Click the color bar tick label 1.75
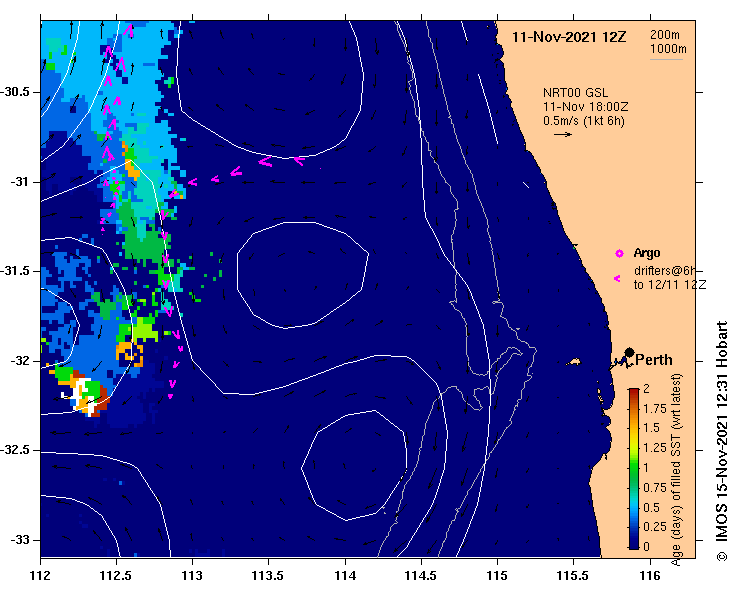This screenshot has height=592, width=739. (655, 409)
